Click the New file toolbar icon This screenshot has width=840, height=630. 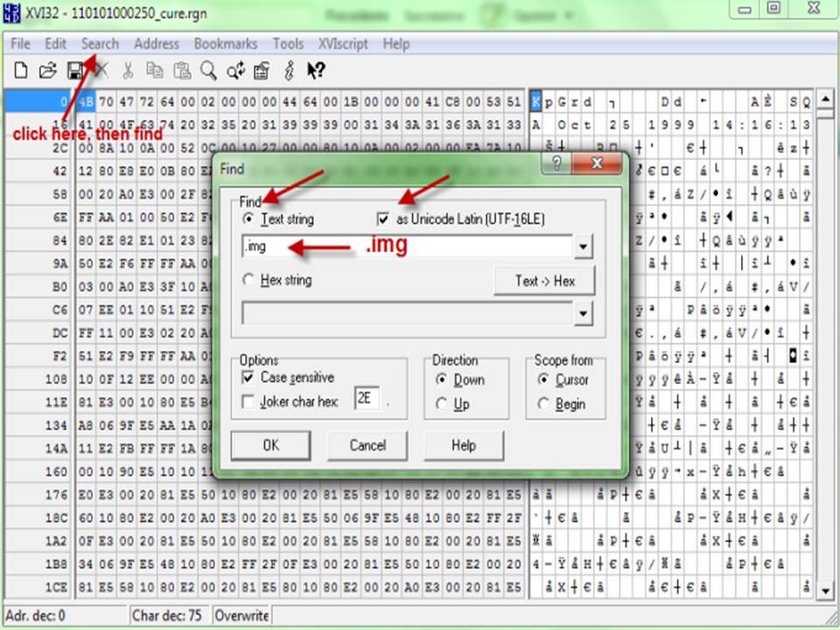tap(20, 70)
